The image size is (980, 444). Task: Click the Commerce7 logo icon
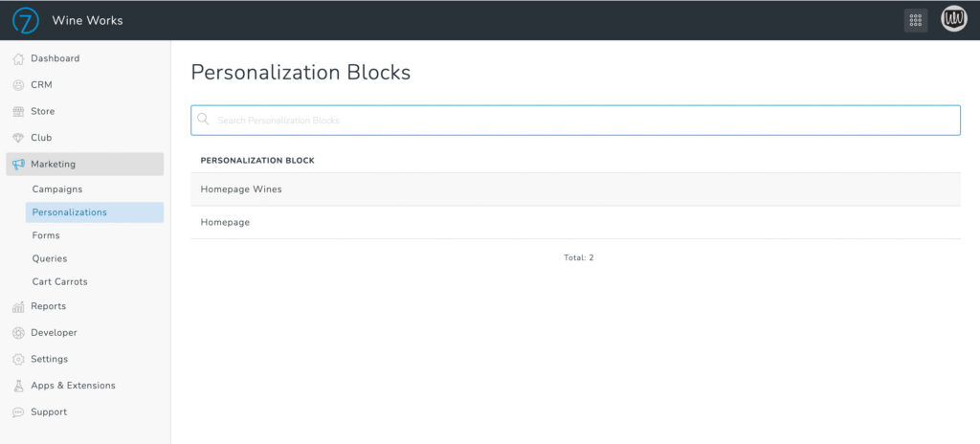click(x=26, y=21)
